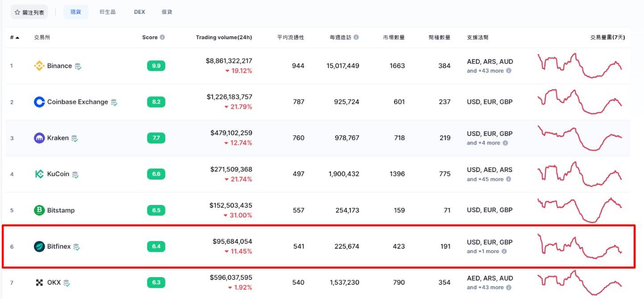Sort by Trading volume(24h) header
This screenshot has width=644, height=299.
click(224, 37)
